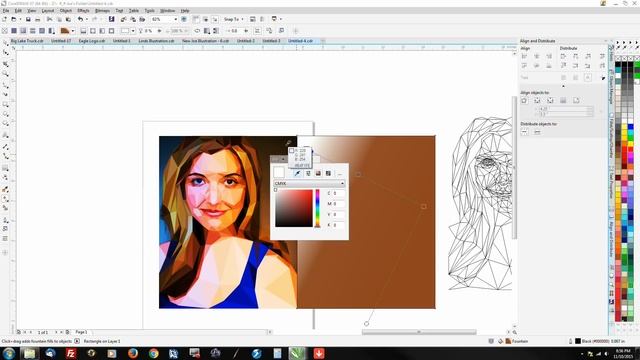This screenshot has height=360, width=640.
Task: Toggle the no-fill button in property bar
Action: (4, 31)
